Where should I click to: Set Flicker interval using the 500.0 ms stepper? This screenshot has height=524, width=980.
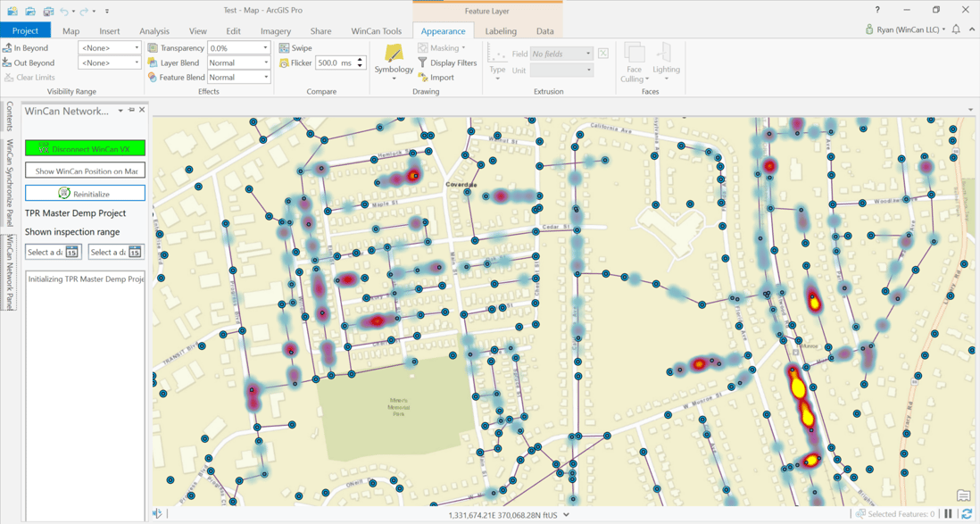tap(359, 62)
